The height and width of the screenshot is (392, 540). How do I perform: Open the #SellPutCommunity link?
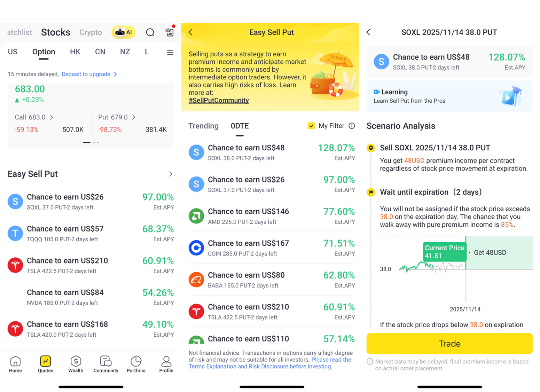pos(219,100)
